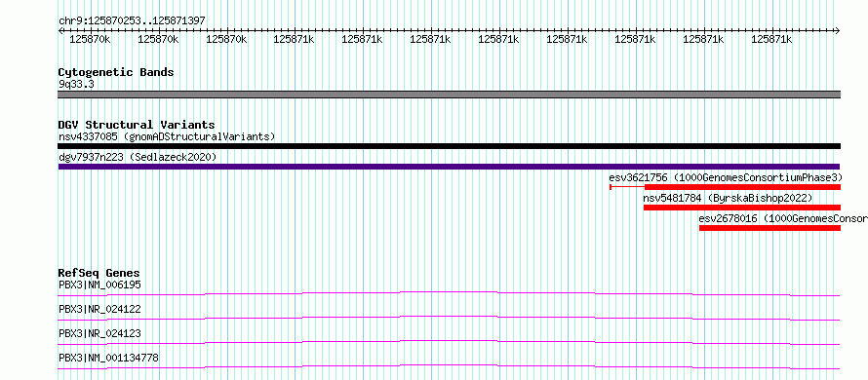This screenshot has height=380, width=868.
Task: Click the esv3621756 1000Genomes label
Action: 726,177
